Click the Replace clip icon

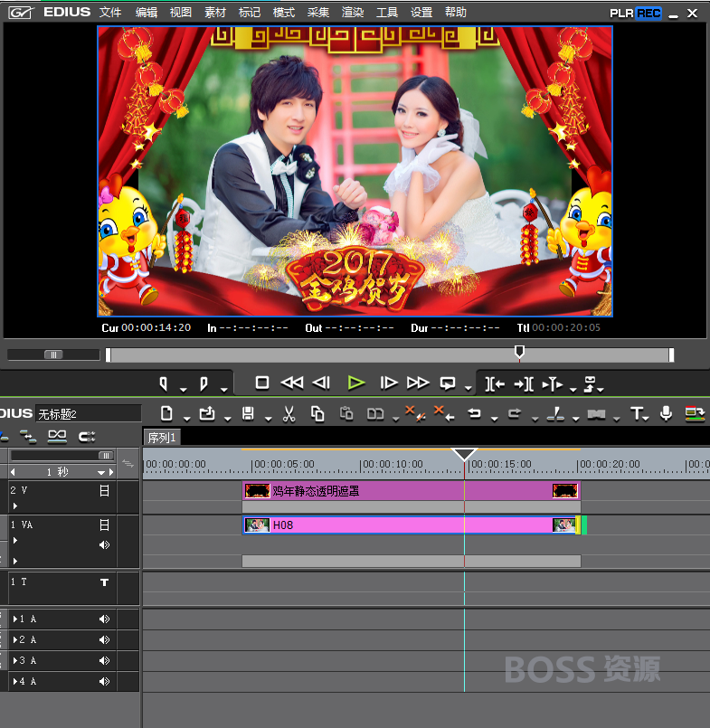tap(375, 413)
